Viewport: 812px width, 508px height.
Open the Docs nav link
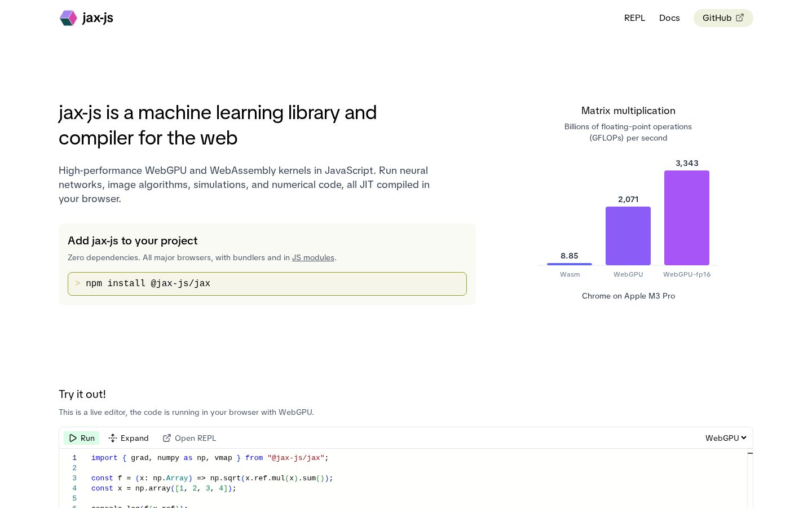(x=669, y=18)
